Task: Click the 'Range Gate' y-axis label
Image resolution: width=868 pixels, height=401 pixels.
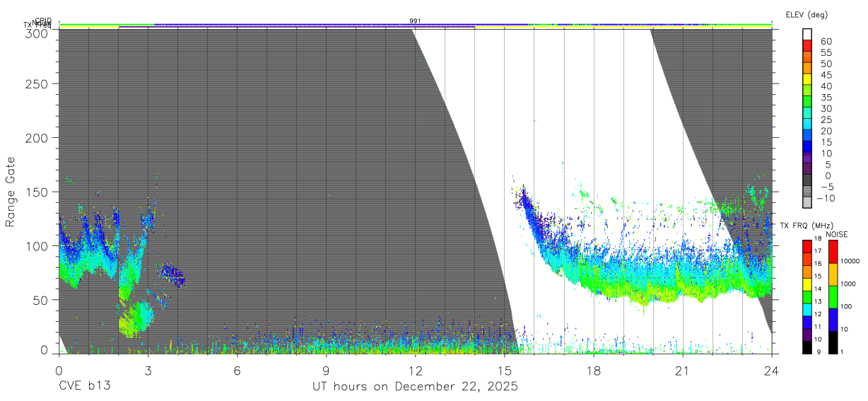Action: [x=11, y=192]
